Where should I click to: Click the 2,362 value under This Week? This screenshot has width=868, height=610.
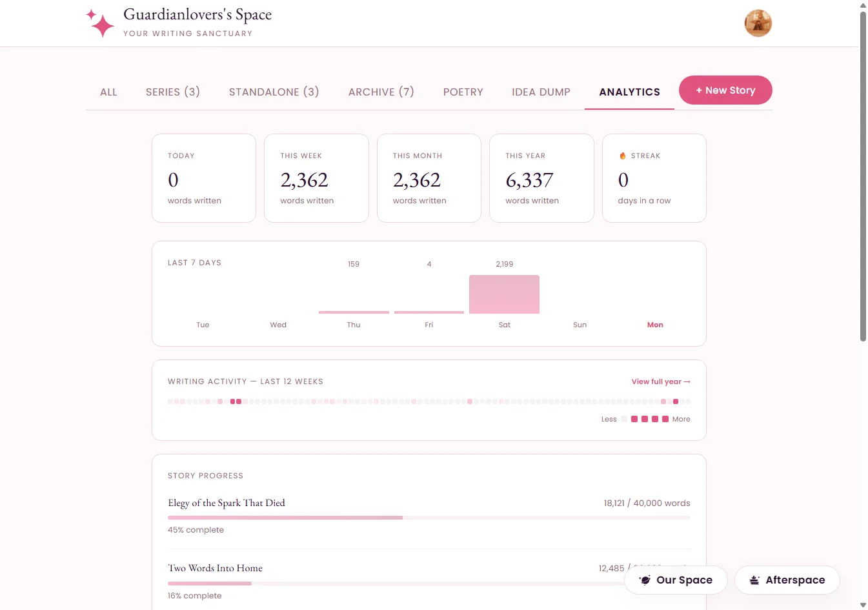coord(305,180)
